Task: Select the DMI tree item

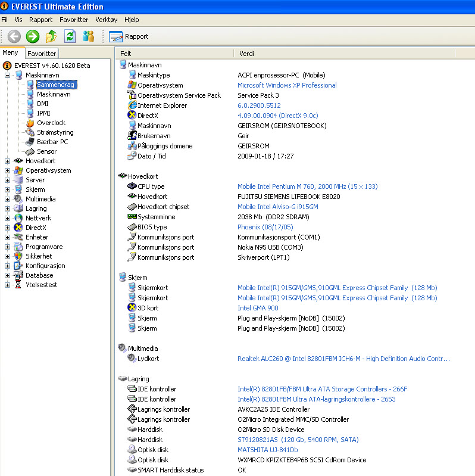Action: [x=42, y=104]
